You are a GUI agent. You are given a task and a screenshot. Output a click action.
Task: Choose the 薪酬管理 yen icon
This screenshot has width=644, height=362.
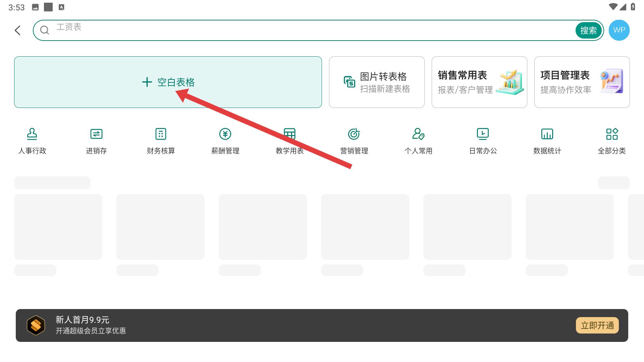click(x=225, y=134)
